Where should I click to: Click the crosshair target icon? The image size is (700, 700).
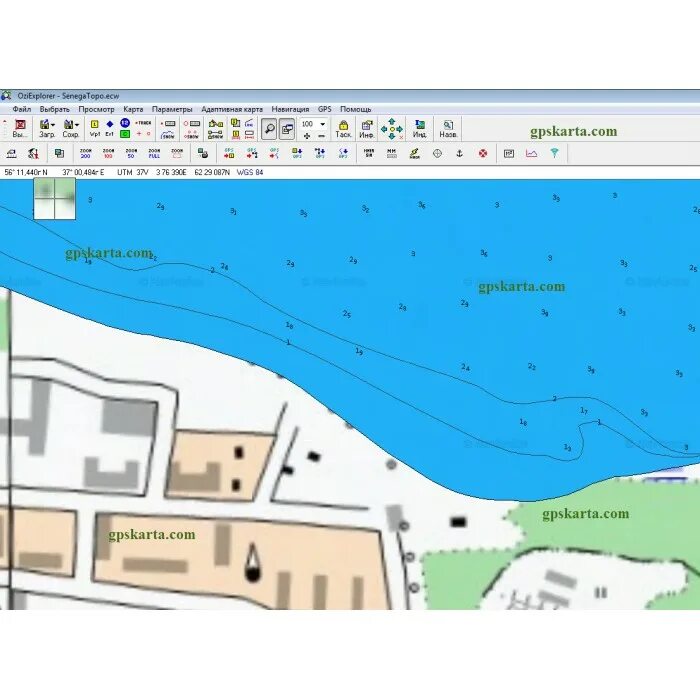pos(438,154)
